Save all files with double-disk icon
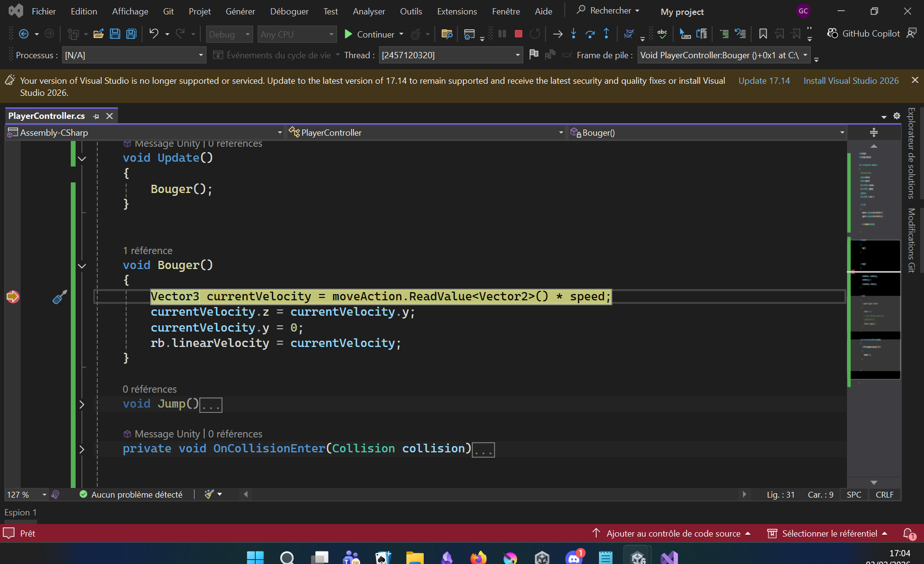Viewport: 924px width, 564px height. [x=131, y=34]
